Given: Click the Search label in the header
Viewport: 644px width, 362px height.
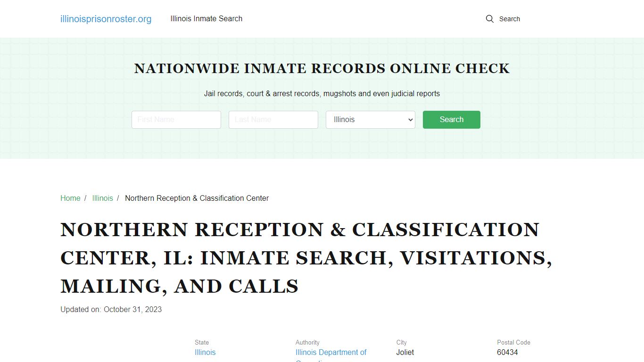Looking at the screenshot, I should [x=510, y=19].
